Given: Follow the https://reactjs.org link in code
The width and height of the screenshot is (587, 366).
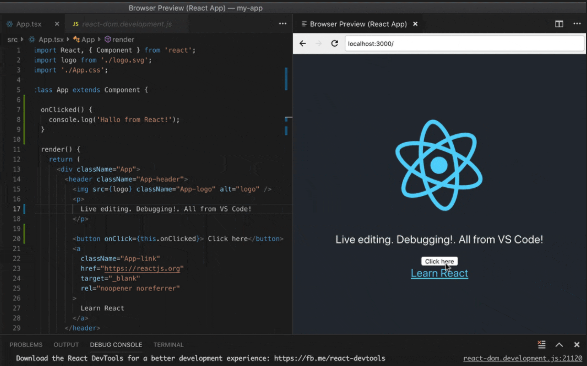Looking at the screenshot, I should [142, 269].
